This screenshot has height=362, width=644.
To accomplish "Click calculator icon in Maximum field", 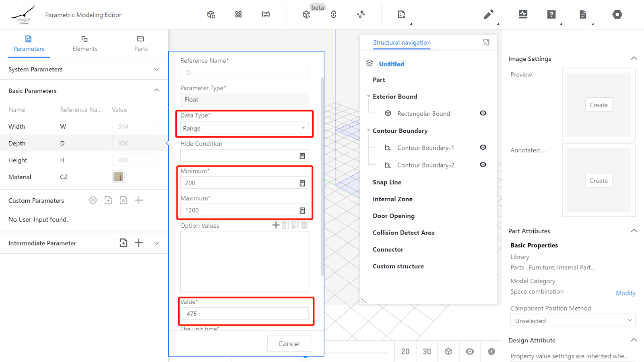I will 302,211.
